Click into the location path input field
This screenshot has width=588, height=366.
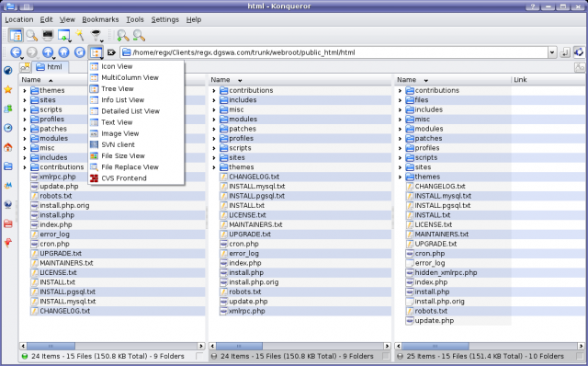[334, 52]
